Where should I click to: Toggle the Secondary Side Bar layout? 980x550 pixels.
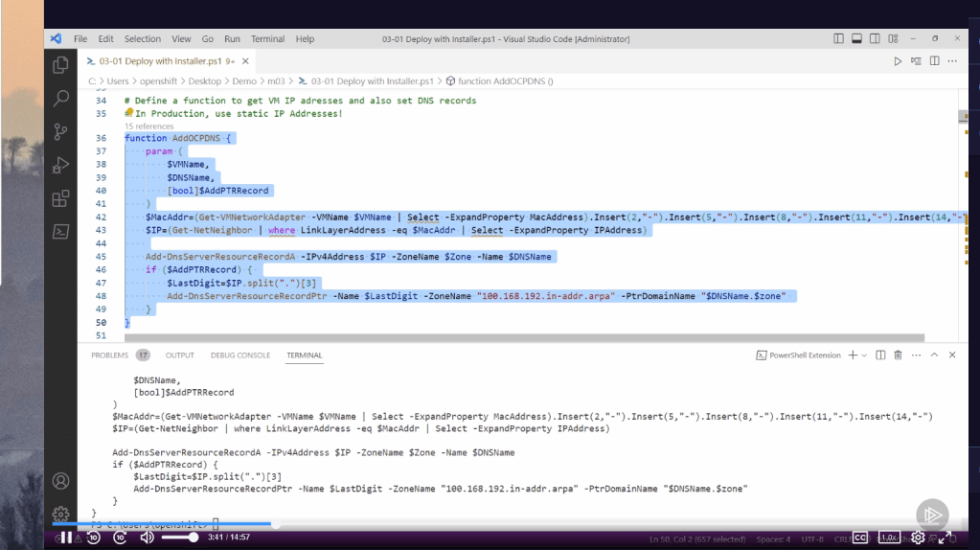(x=875, y=38)
